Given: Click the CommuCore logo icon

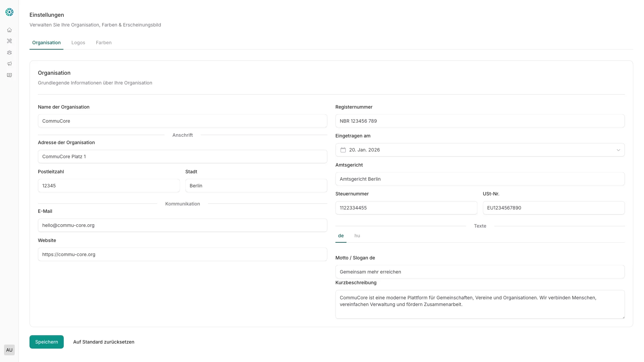Looking at the screenshot, I should (x=9, y=12).
